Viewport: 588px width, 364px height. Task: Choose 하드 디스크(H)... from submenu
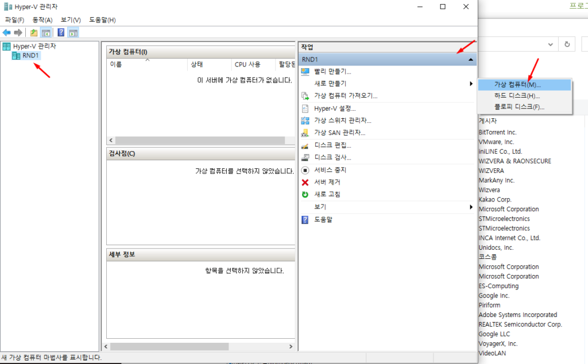tap(517, 96)
